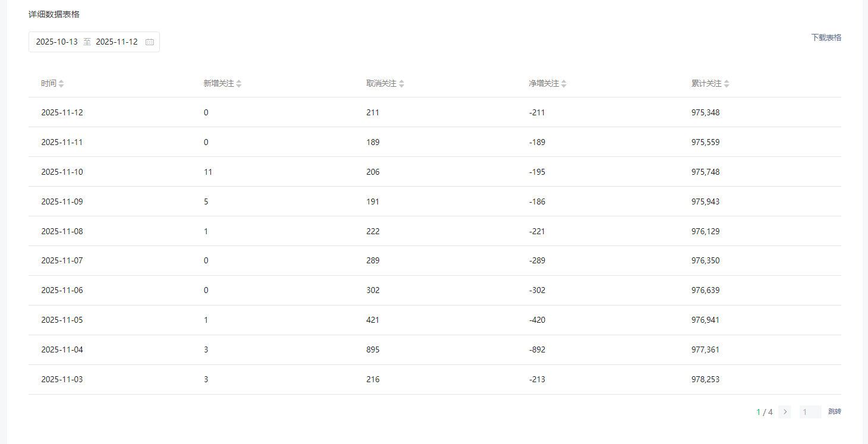
Task: Click the 2025-11-10 date cell
Action: click(x=62, y=172)
